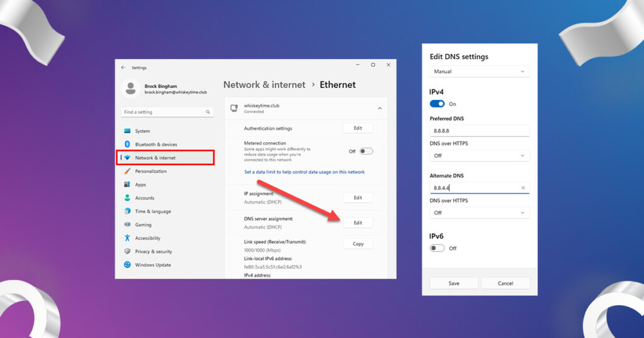Open Accessibility settings

pyautogui.click(x=147, y=238)
